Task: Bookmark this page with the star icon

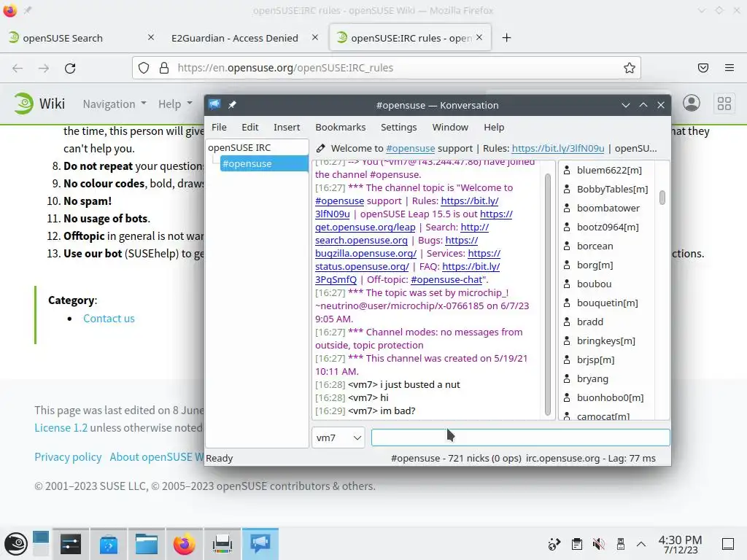Action: [x=630, y=68]
